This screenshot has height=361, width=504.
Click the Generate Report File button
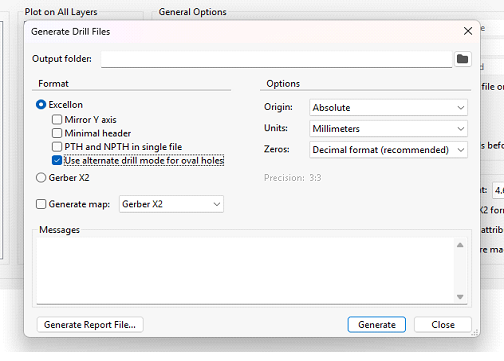[90, 324]
